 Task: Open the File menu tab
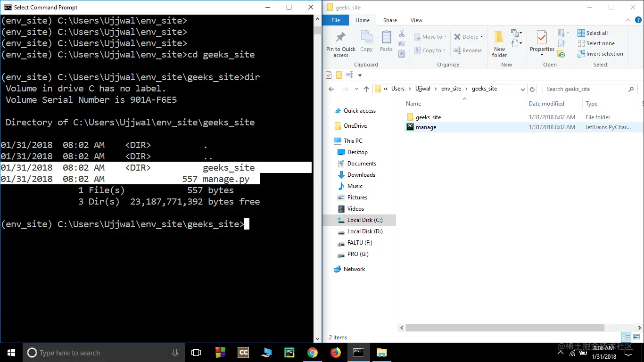point(336,20)
